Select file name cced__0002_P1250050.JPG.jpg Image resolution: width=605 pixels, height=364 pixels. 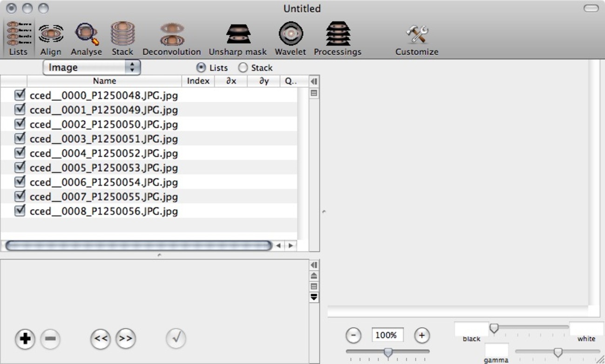[104, 125]
